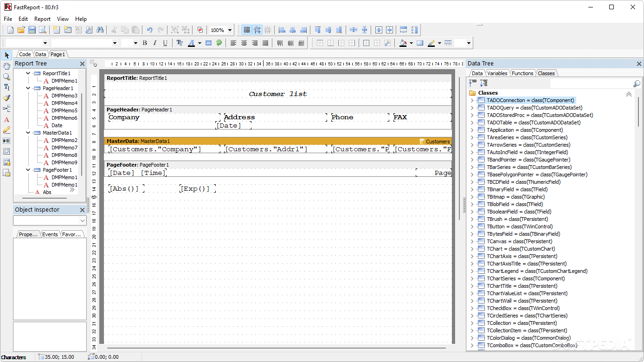Justify text with block alignment icon
644x362 pixels.
coord(265,43)
